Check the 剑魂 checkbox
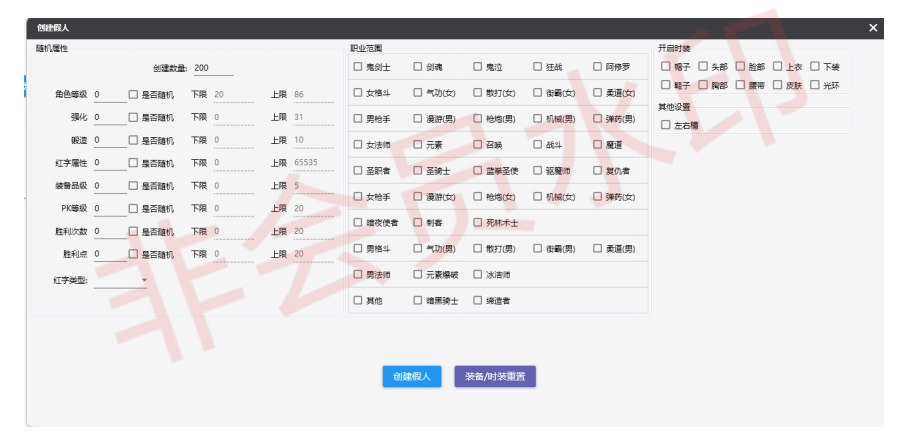 pos(418,66)
